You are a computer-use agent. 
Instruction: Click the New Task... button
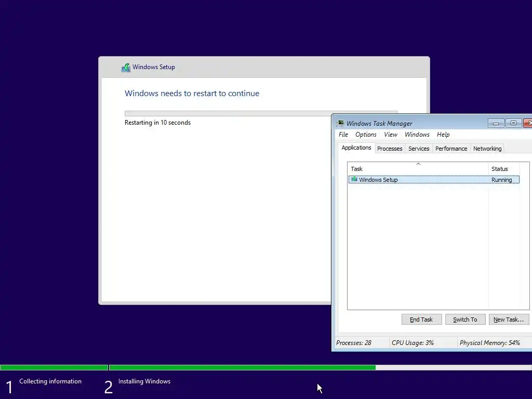pyautogui.click(x=508, y=320)
